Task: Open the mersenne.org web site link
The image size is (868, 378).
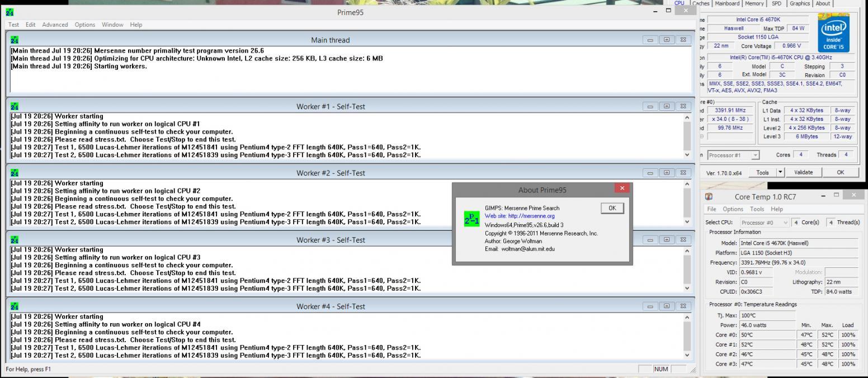Action: click(520, 216)
